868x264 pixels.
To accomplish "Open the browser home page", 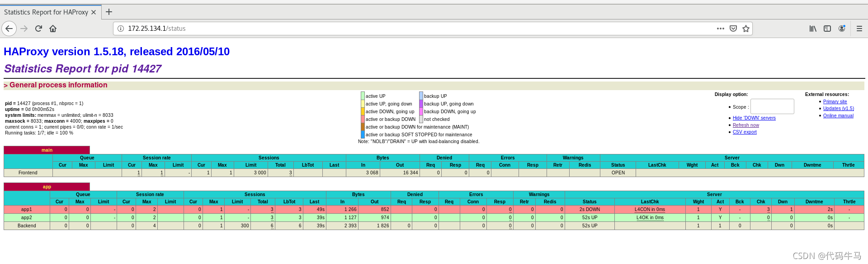I will (x=53, y=29).
